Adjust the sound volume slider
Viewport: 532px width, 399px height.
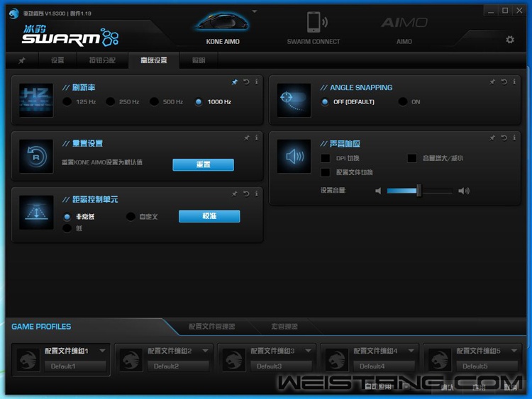[x=419, y=191]
